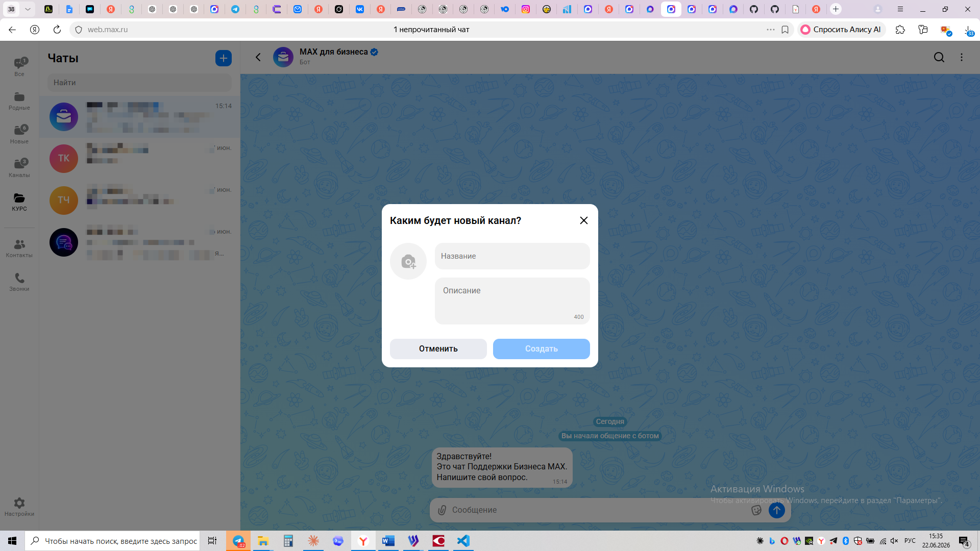Image resolution: width=980 pixels, height=551 pixels.
Task: Open File Explorer from the taskbar
Action: [x=263, y=541]
